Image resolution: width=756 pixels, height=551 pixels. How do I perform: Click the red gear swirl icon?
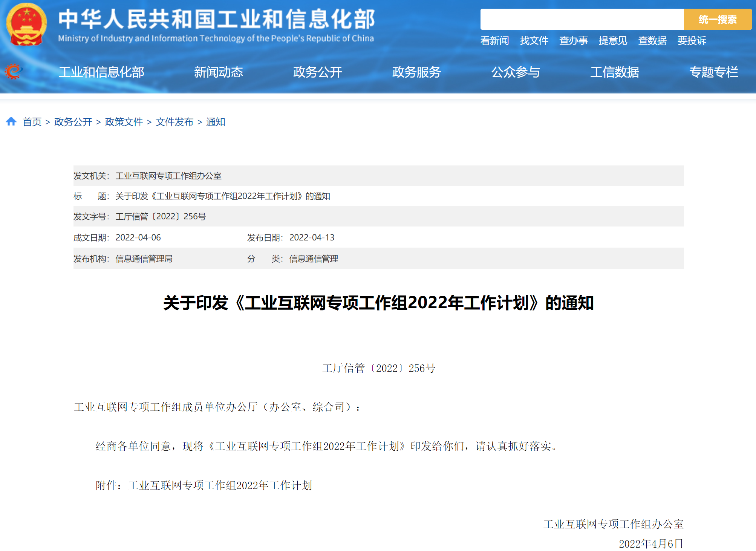(14, 72)
